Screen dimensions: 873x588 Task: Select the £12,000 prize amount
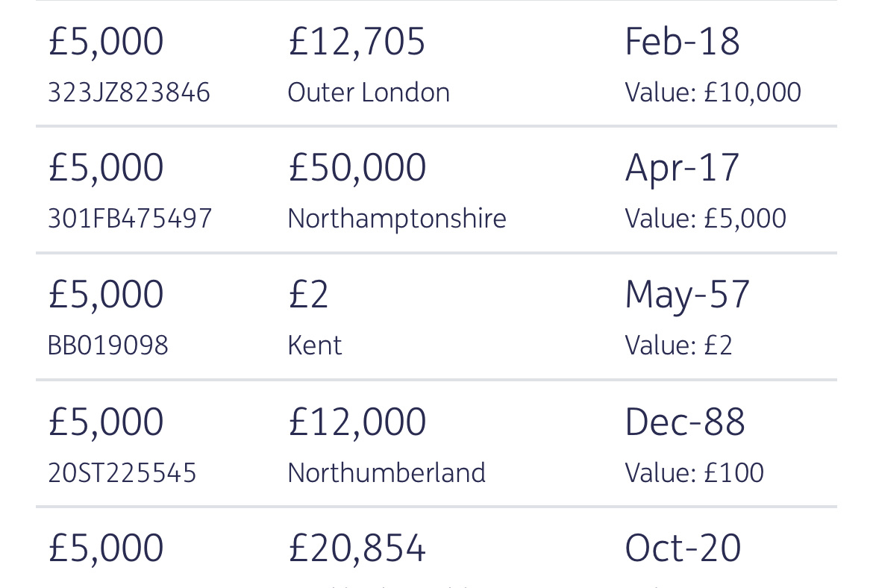(357, 422)
